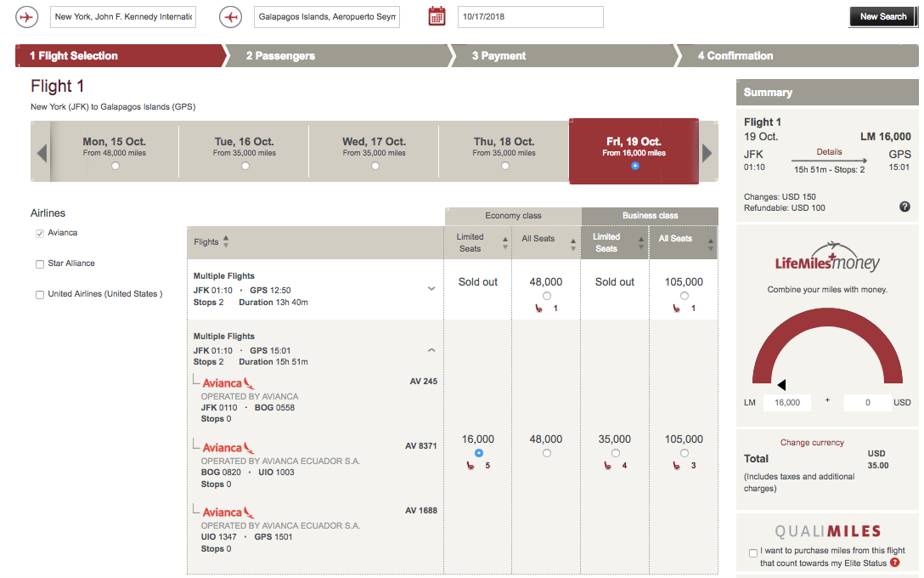924x578 pixels.
Task: Click the New Search button
Action: (x=883, y=16)
